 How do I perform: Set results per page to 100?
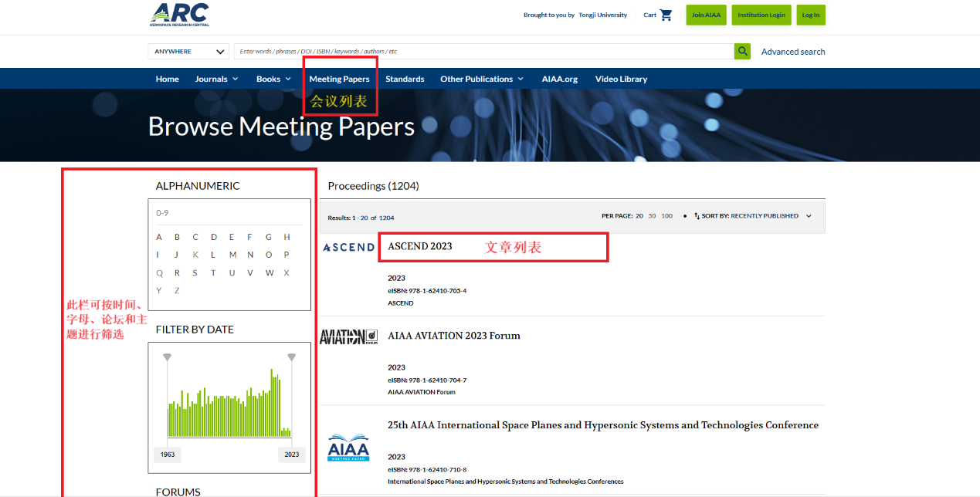[666, 216]
